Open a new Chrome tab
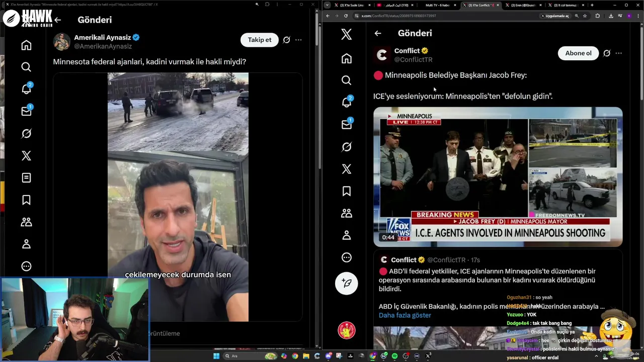The width and height of the screenshot is (644, 362). (592, 5)
